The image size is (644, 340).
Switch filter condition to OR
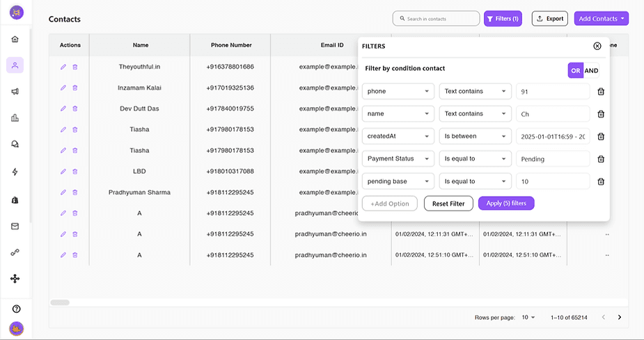575,70
